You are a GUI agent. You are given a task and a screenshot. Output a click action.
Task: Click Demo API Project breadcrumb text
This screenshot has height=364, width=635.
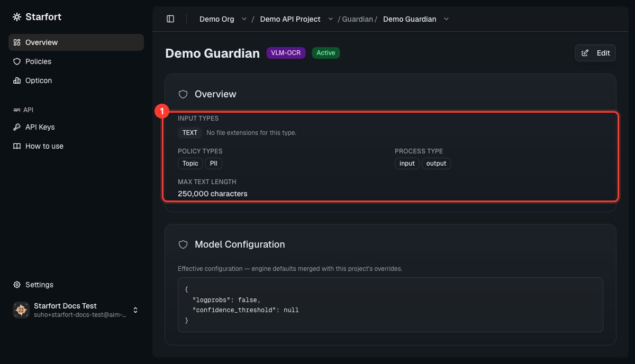click(x=291, y=19)
